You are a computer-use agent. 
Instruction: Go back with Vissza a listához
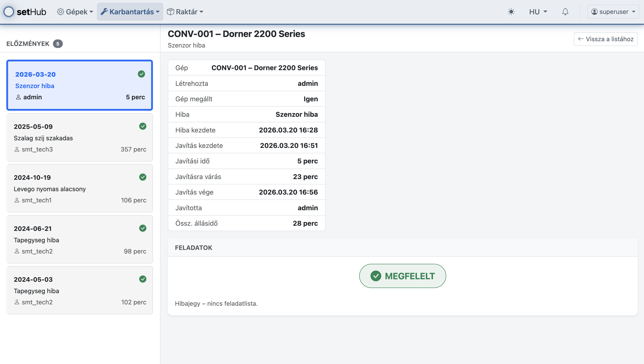tap(605, 39)
